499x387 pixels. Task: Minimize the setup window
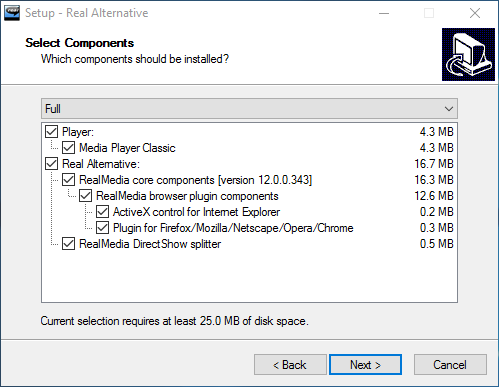tap(384, 13)
